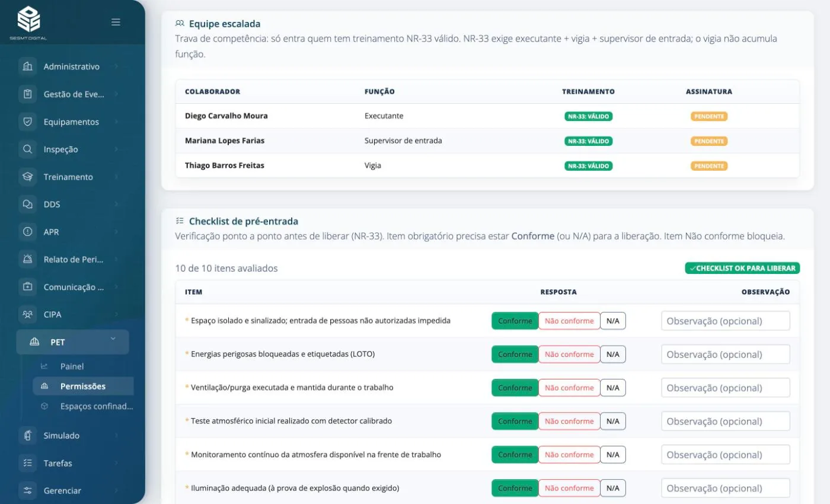Screen dimensions: 830x504
Task: Click the Checklist de pré-entrada list icon
Action: tap(180, 221)
